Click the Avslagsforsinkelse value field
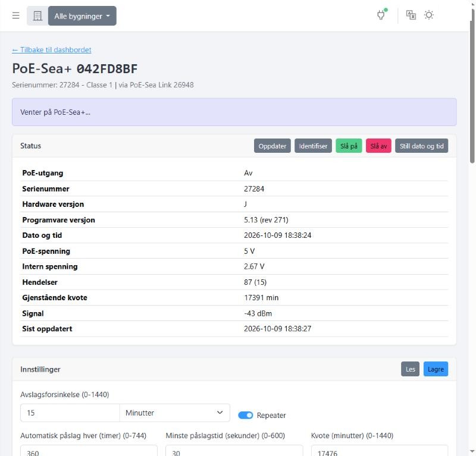The height and width of the screenshot is (456, 476). (70, 413)
